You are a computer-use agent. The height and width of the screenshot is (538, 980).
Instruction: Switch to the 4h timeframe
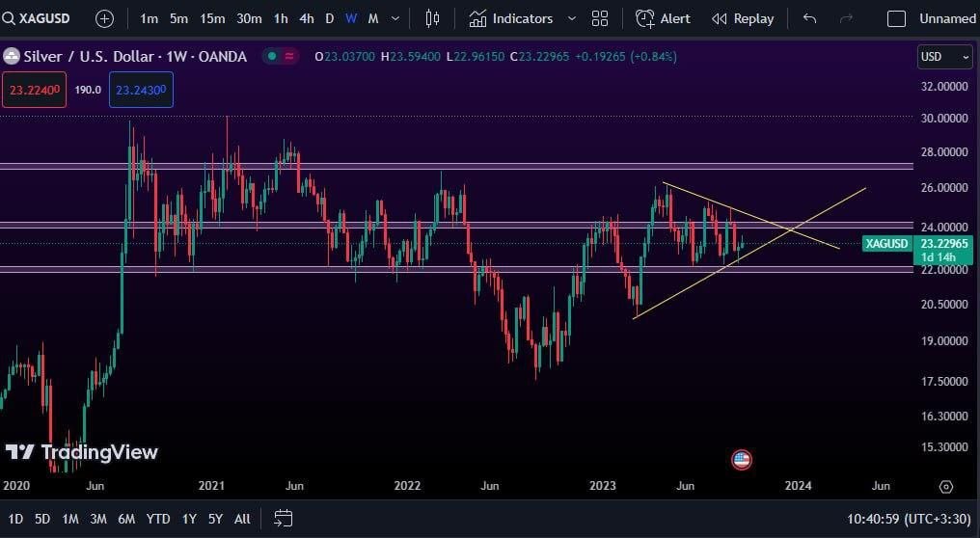tap(306, 18)
